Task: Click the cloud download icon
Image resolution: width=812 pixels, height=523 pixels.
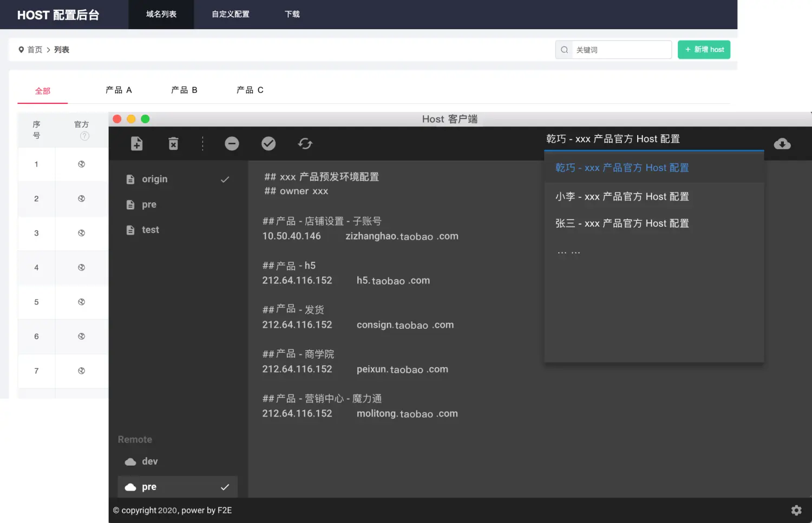Action: pyautogui.click(x=782, y=144)
